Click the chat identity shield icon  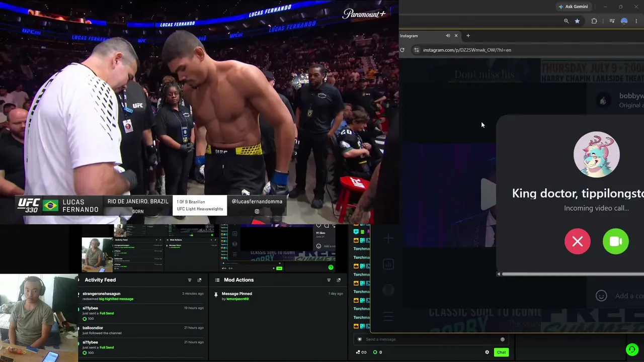(359, 339)
